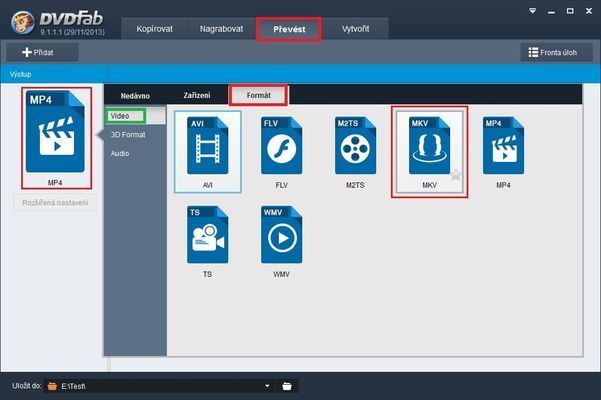Mark MKV as favorite with the star
601x400 pixels.
455,175
